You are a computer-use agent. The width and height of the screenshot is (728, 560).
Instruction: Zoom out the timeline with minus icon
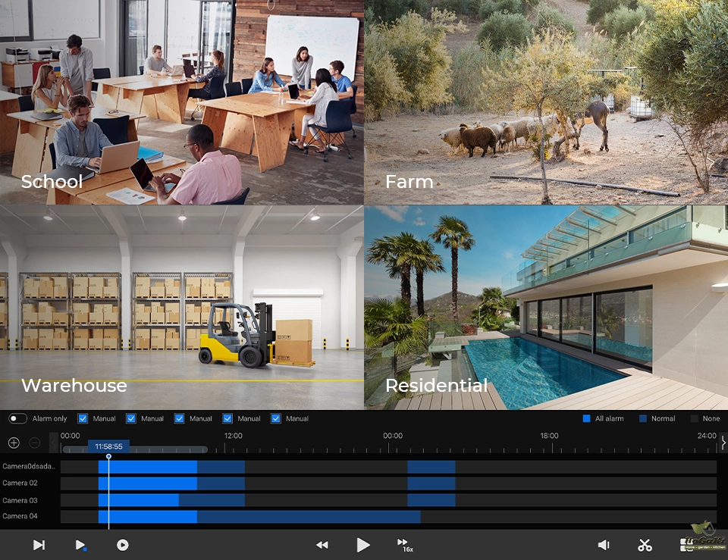35,443
